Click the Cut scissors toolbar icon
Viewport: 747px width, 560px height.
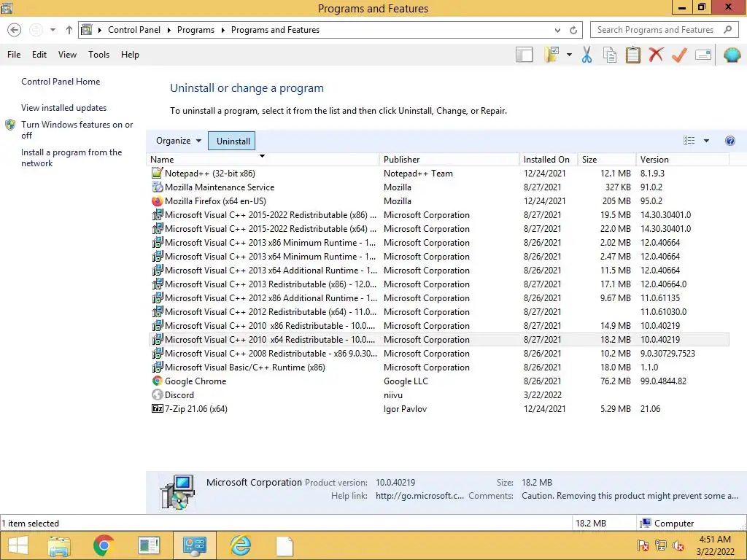point(587,55)
